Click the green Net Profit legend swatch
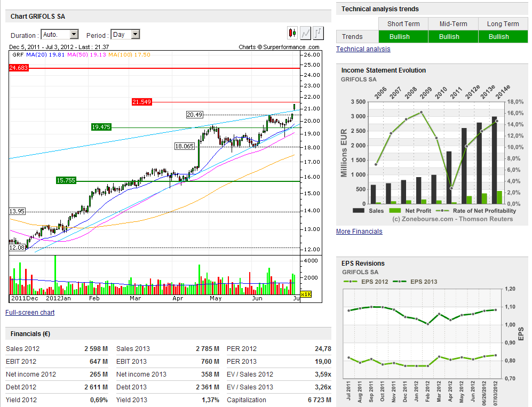532x407 pixels. (394, 211)
